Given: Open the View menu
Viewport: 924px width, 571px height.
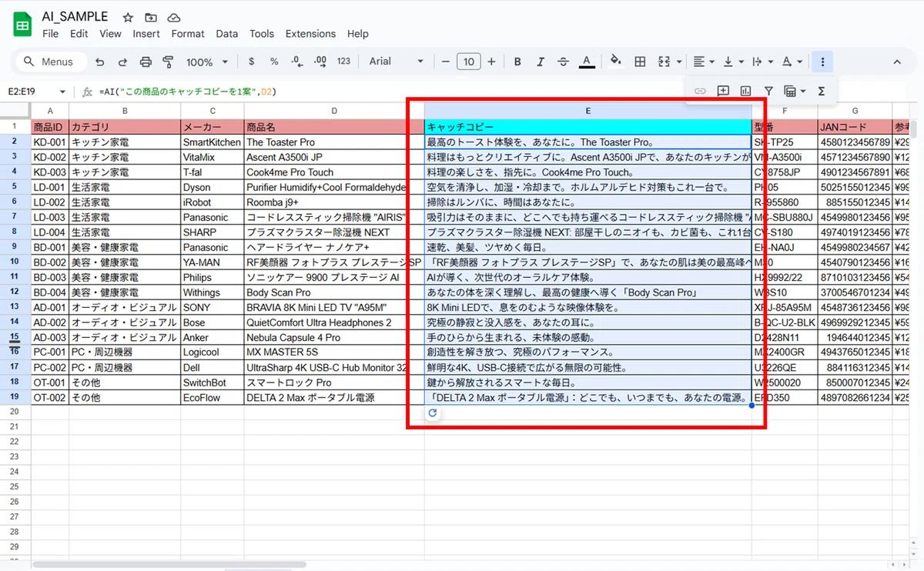Looking at the screenshot, I should coord(110,34).
